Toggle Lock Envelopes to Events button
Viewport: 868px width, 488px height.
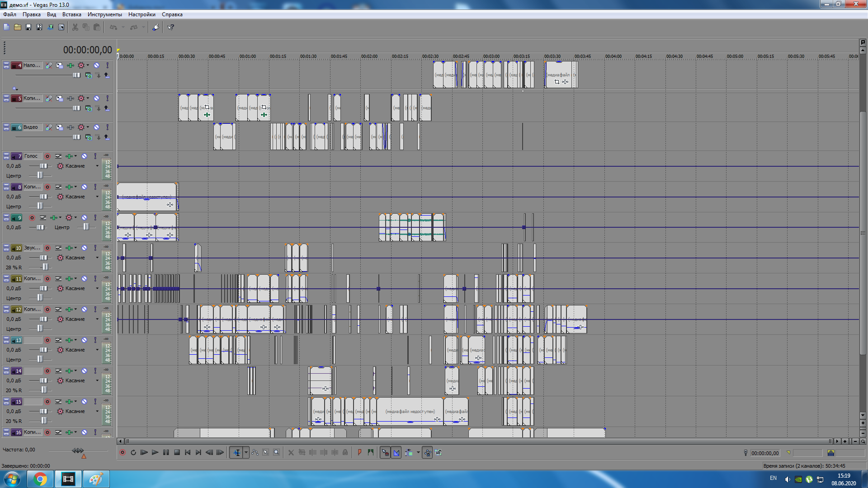click(x=427, y=452)
